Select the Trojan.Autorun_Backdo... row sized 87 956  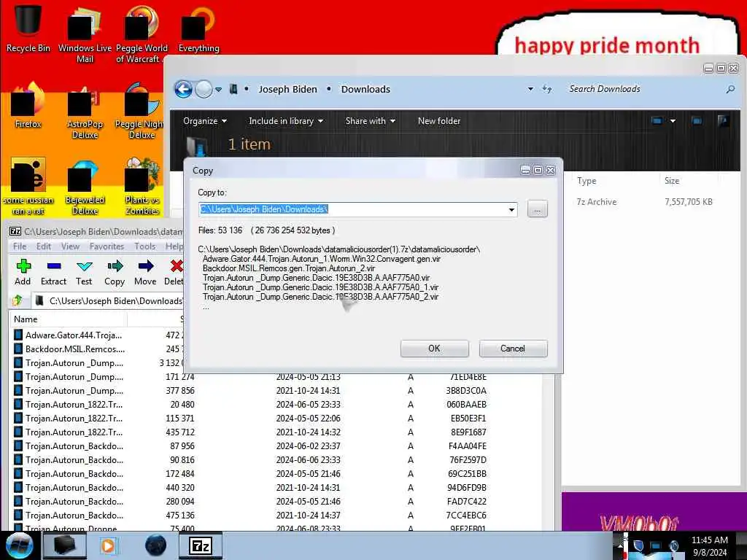(276, 446)
